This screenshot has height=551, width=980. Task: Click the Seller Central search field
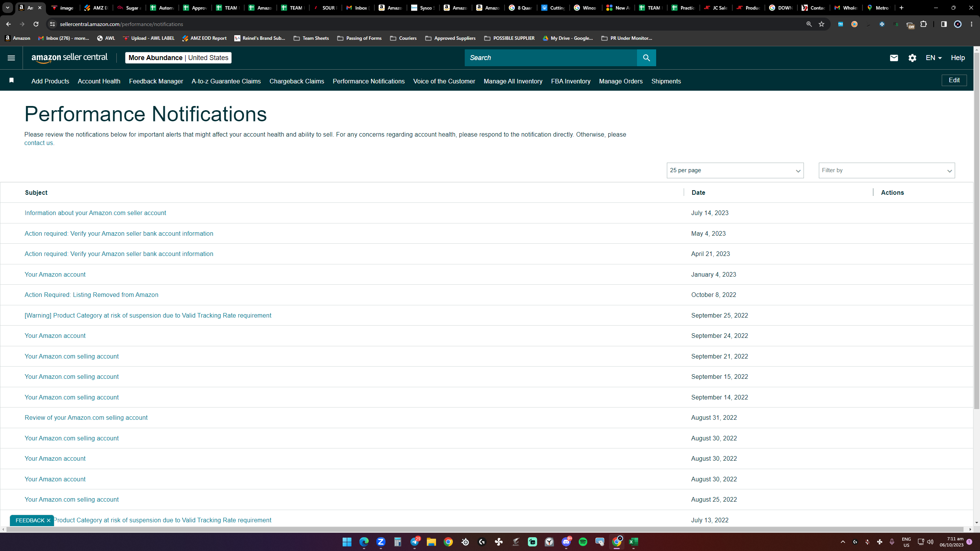tap(550, 58)
